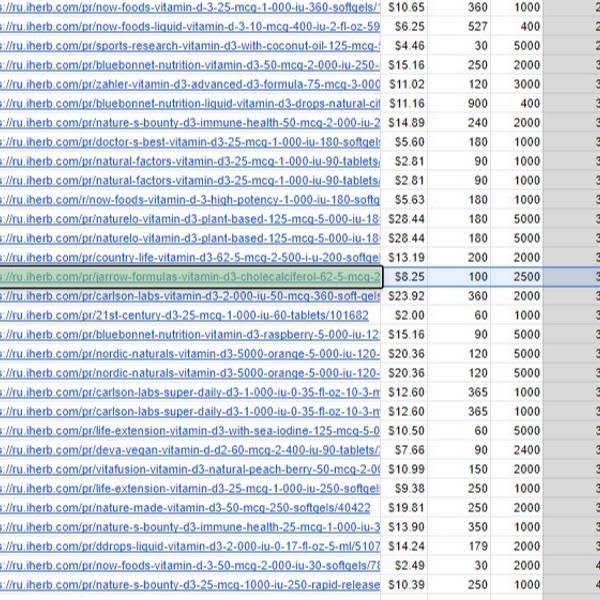Screen dimensions: 600x600
Task: Open the now-foods liquid vitamin D3 400 IU link
Action: (x=190, y=26)
